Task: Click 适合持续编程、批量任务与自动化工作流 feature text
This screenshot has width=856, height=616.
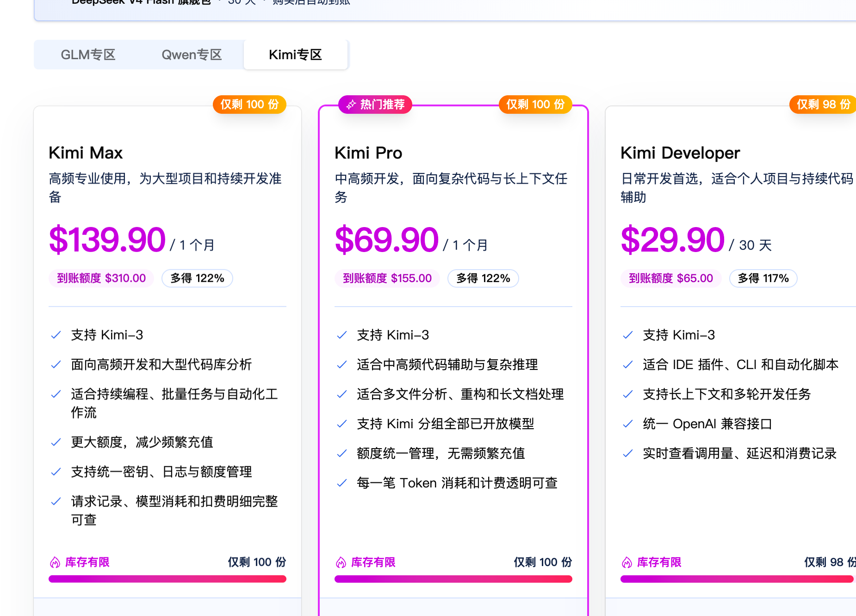Action: coord(174,403)
